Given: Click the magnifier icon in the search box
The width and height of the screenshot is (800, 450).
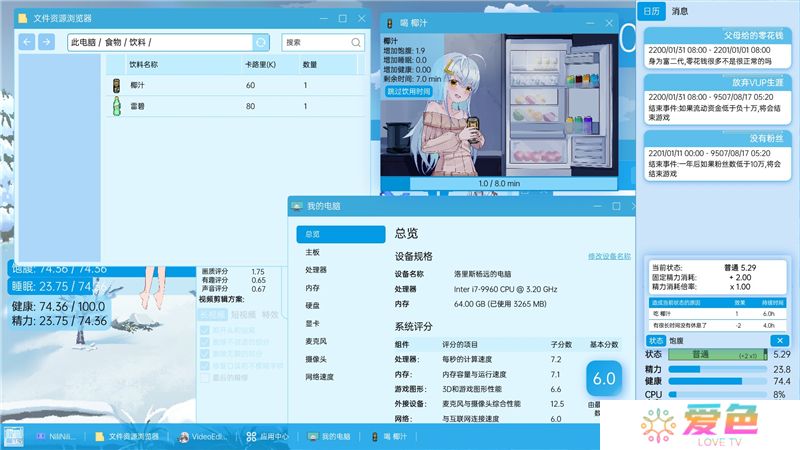Looking at the screenshot, I should click(356, 42).
